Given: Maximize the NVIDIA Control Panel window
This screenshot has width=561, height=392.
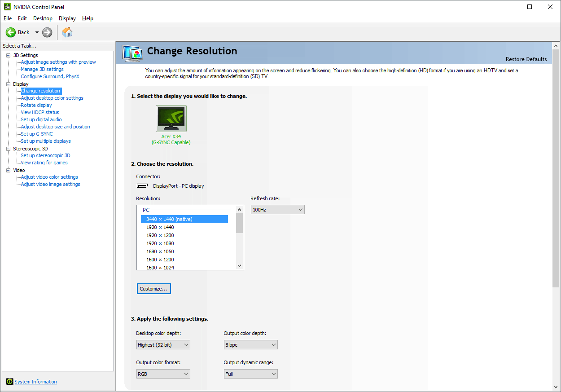Looking at the screenshot, I should [x=530, y=7].
